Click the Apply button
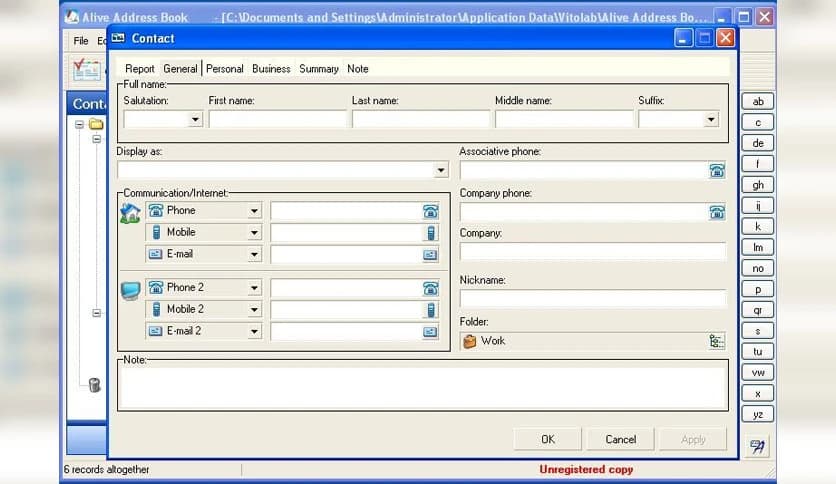This screenshot has height=484, width=836. coord(693,439)
